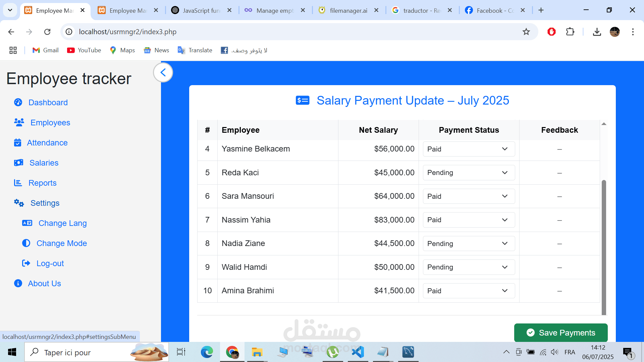Click the Employees group icon
The height and width of the screenshot is (362, 644).
click(19, 122)
